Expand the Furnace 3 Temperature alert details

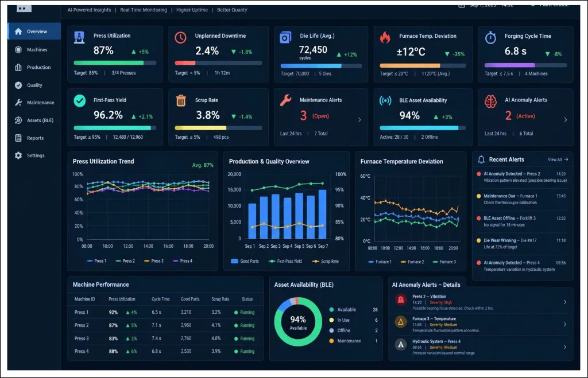pyautogui.click(x=565, y=325)
